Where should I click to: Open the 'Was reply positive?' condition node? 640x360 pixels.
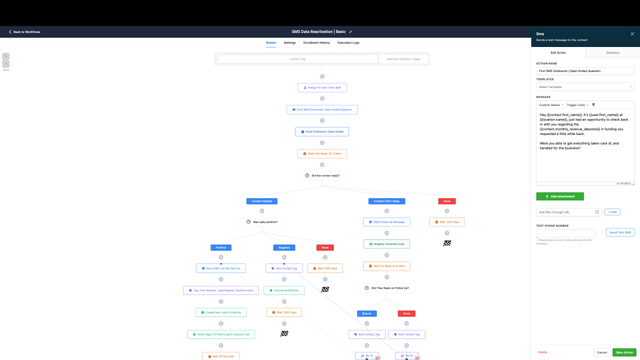click(x=262, y=222)
